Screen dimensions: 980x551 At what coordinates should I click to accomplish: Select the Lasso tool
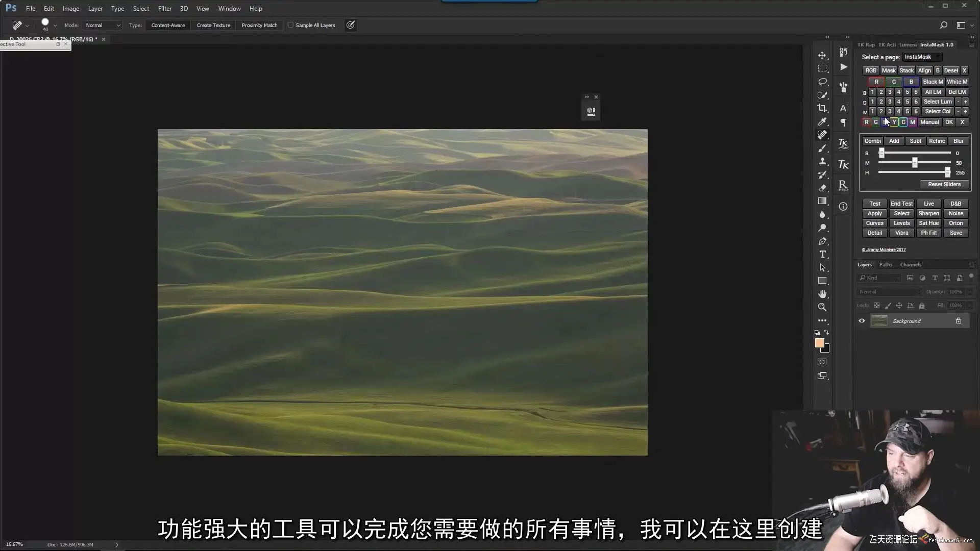click(x=822, y=82)
